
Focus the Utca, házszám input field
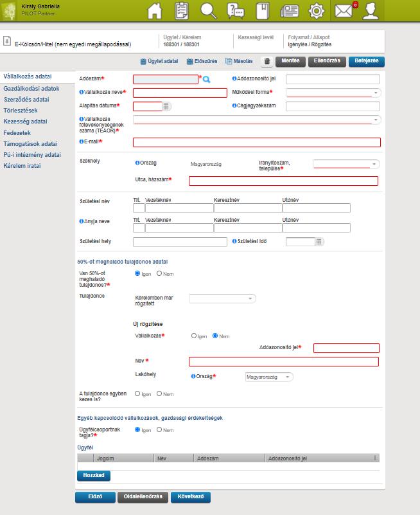coord(283,181)
